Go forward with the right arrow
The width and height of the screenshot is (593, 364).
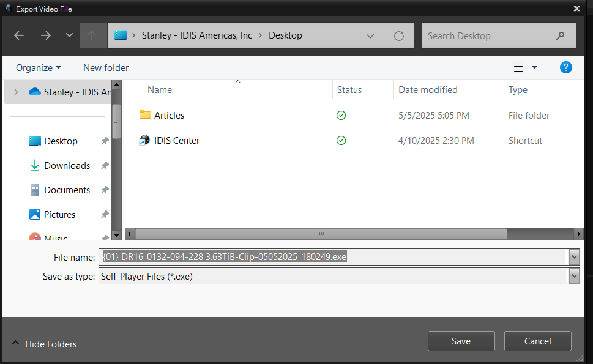pos(46,35)
